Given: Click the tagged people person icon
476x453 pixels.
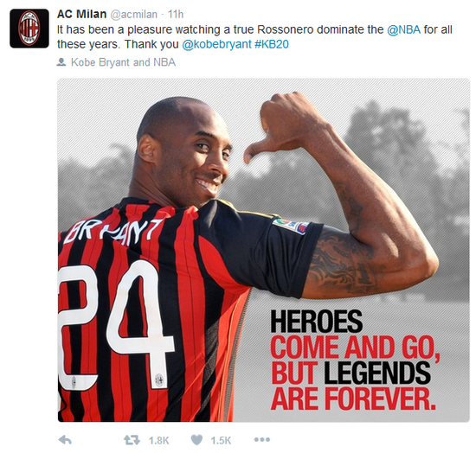Looking at the screenshot, I should 61,62.
